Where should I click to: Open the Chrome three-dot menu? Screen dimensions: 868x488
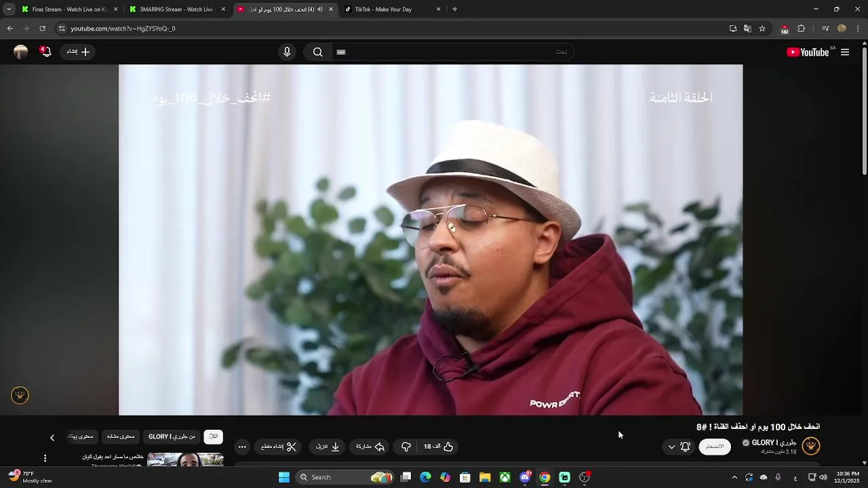coord(858,28)
